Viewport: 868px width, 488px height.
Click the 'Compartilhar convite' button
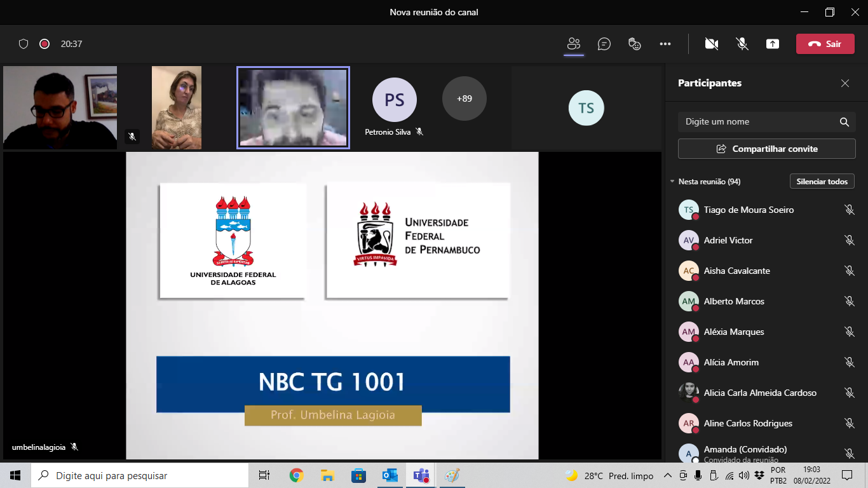(x=766, y=149)
